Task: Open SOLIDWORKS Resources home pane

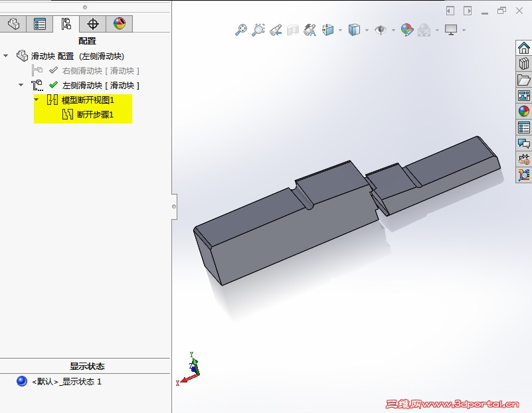Action: pyautogui.click(x=524, y=48)
